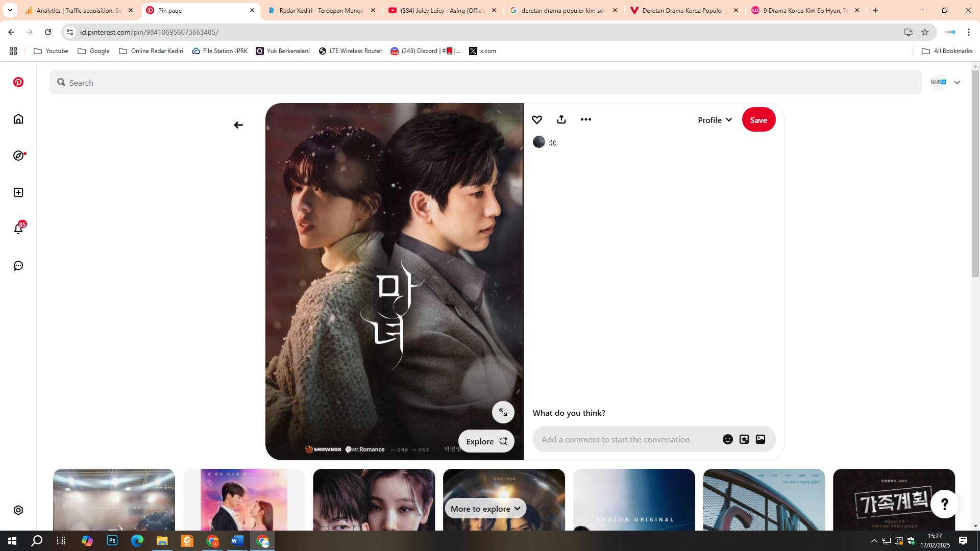Share the pin with share icon
980x551 pixels.
click(561, 119)
